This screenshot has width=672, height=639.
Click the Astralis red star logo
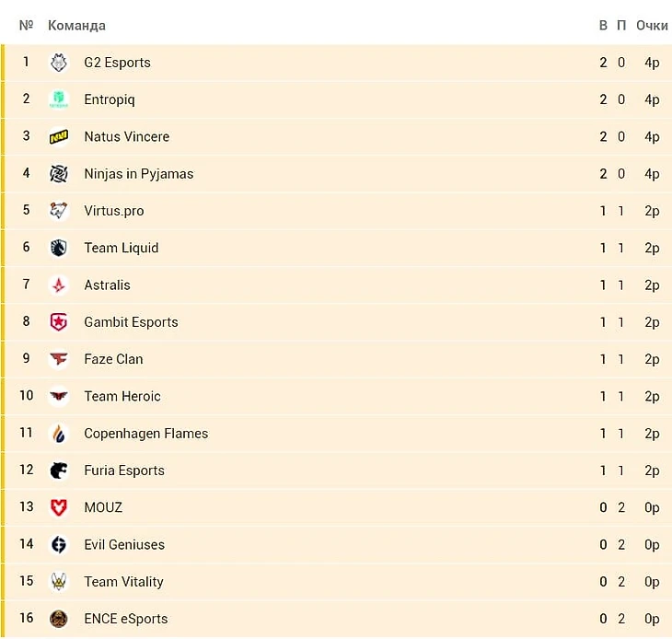click(x=59, y=285)
